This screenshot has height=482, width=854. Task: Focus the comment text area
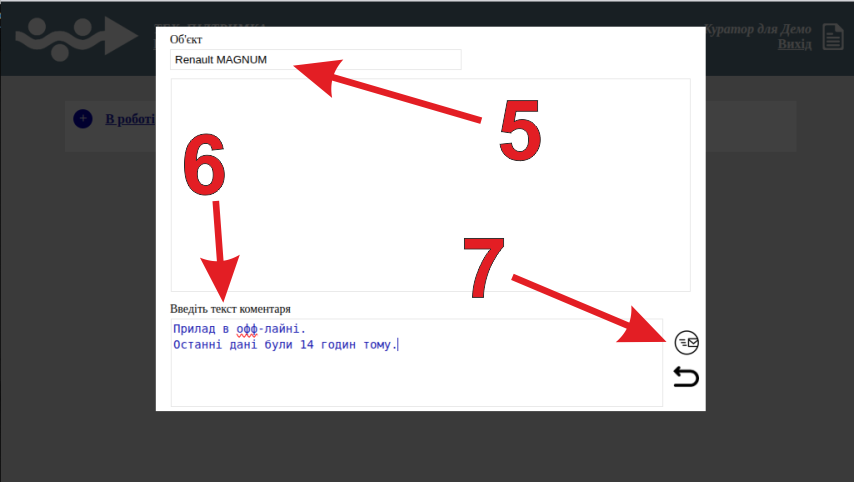416,380
